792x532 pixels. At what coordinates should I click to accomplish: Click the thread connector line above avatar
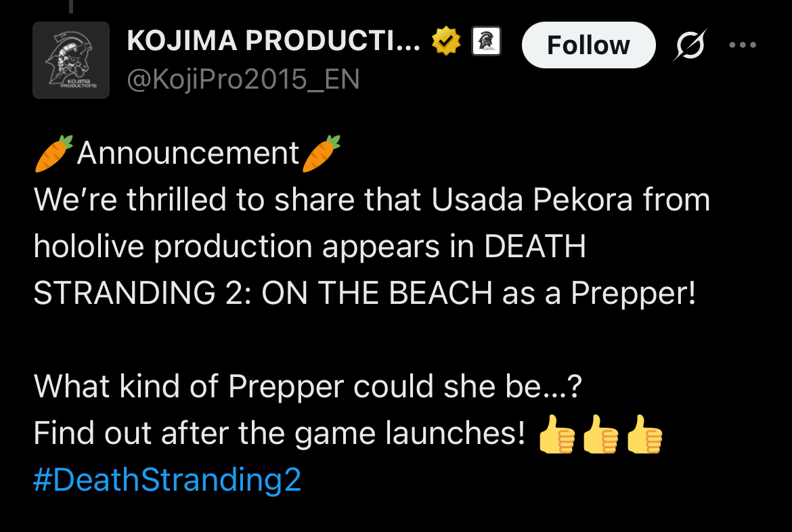(x=70, y=7)
